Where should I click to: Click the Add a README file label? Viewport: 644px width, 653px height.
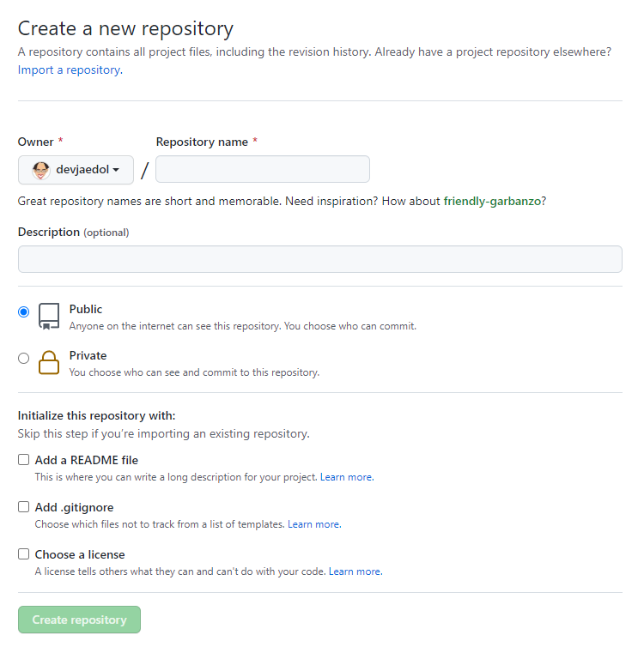tap(86, 460)
